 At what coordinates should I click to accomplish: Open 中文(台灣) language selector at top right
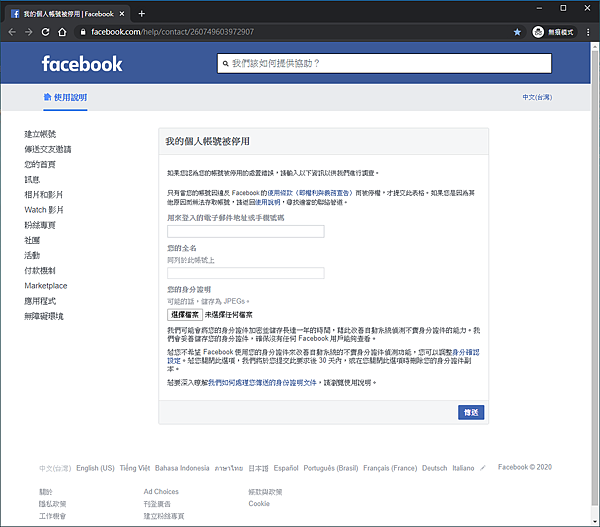pyautogui.click(x=537, y=97)
